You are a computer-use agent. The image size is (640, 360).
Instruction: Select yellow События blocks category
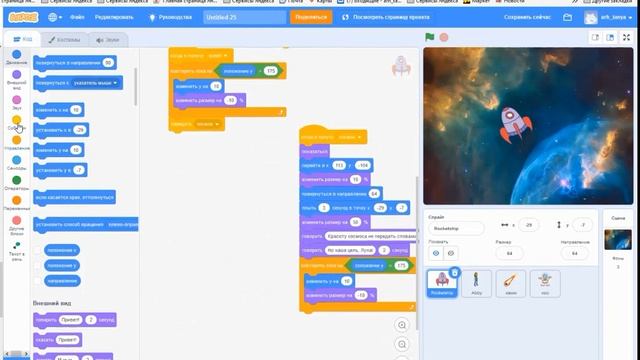(x=17, y=123)
